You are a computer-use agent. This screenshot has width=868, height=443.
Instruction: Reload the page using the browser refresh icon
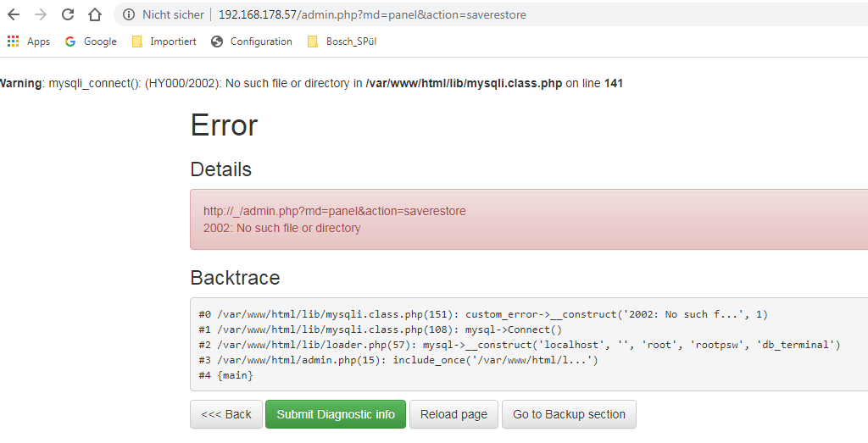pyautogui.click(x=68, y=14)
